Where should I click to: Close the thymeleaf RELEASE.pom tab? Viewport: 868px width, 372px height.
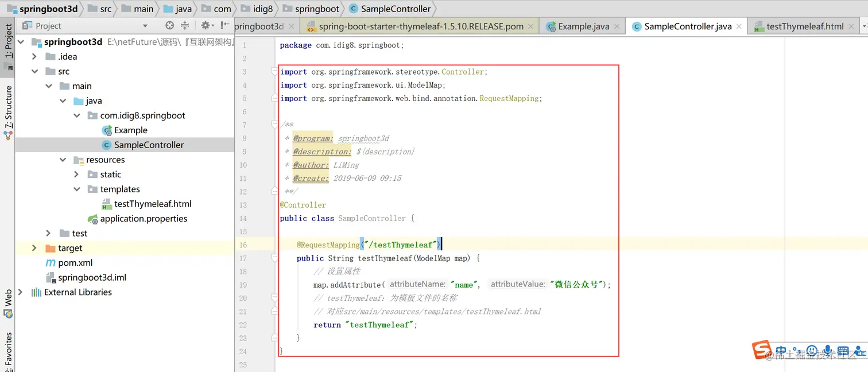click(x=531, y=26)
